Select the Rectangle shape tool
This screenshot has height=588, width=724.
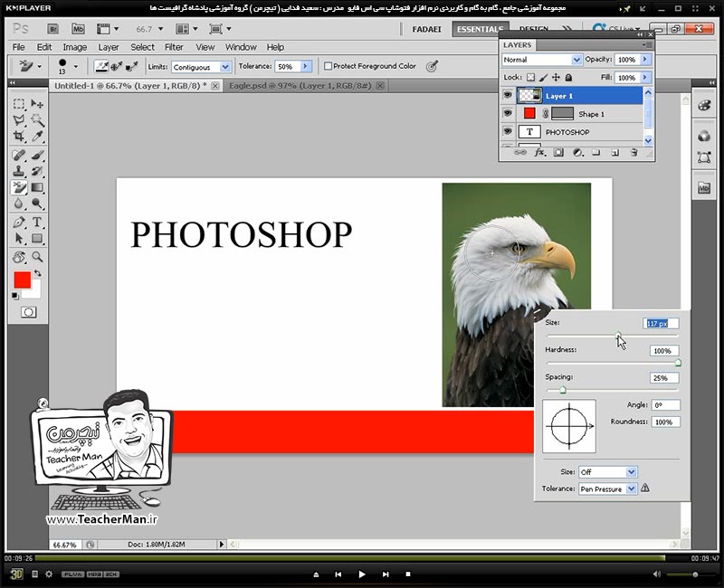[37, 239]
